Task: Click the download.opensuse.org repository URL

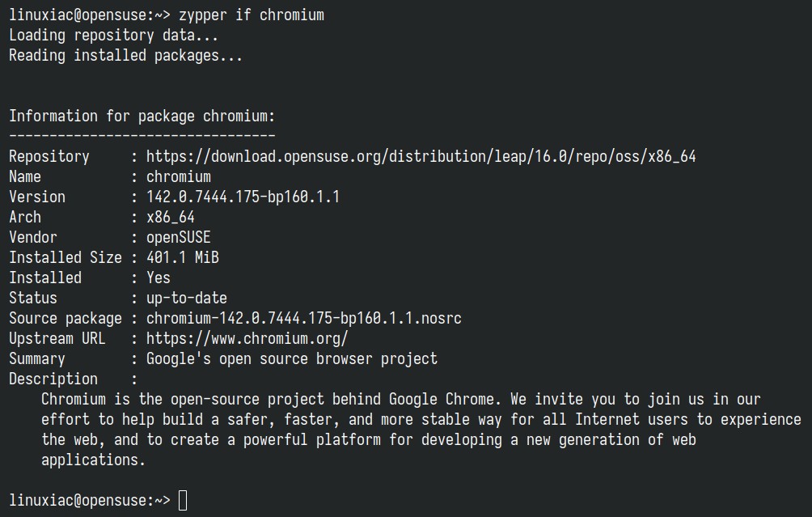Action: (421, 156)
